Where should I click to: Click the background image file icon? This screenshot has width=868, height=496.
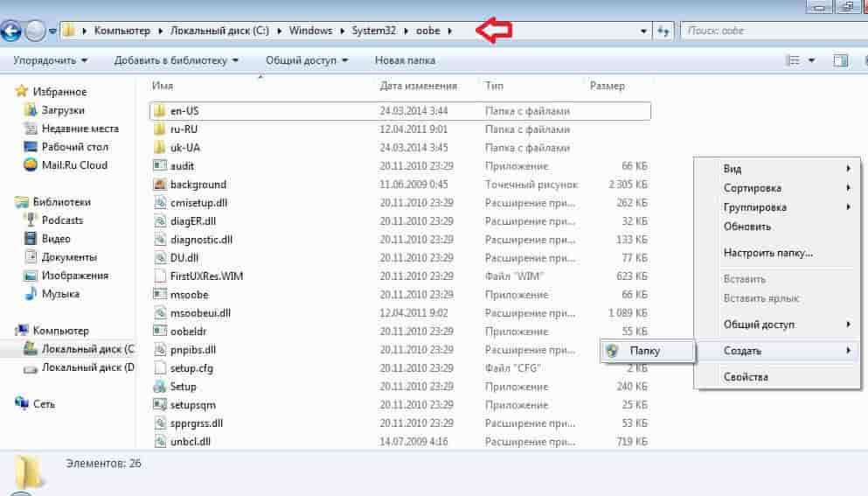[159, 185]
